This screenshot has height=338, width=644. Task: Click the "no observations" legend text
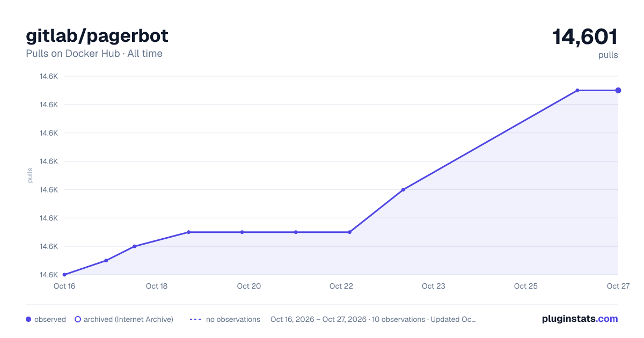(233, 319)
